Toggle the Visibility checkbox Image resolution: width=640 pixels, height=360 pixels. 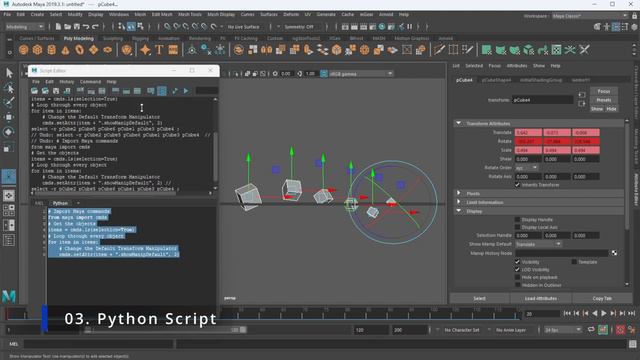pyautogui.click(x=517, y=262)
